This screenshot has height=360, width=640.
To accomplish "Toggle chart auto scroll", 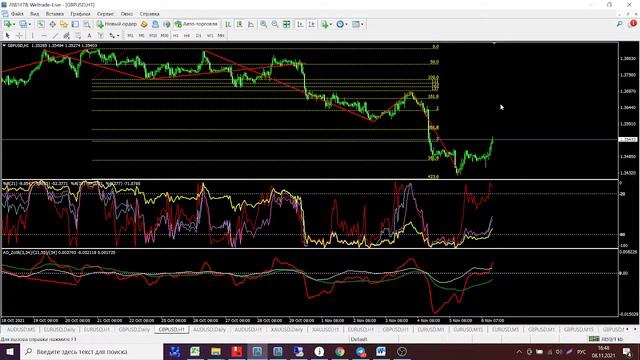I will point(300,24).
